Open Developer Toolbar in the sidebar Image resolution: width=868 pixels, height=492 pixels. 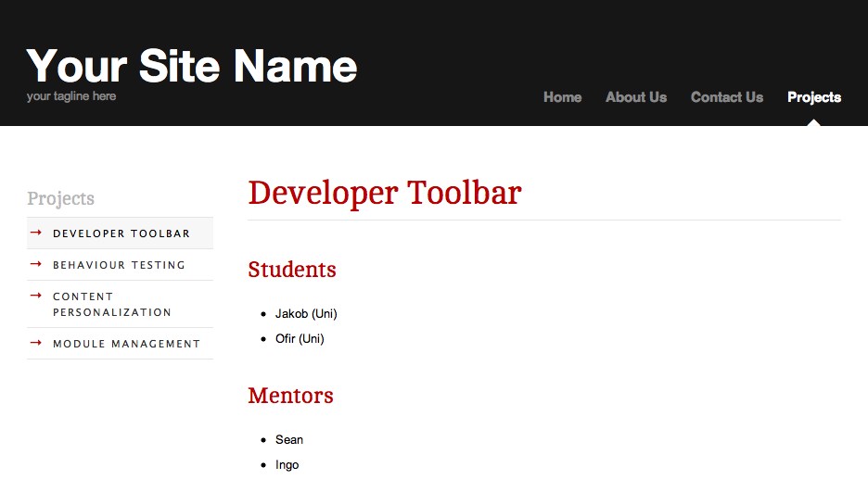point(121,233)
